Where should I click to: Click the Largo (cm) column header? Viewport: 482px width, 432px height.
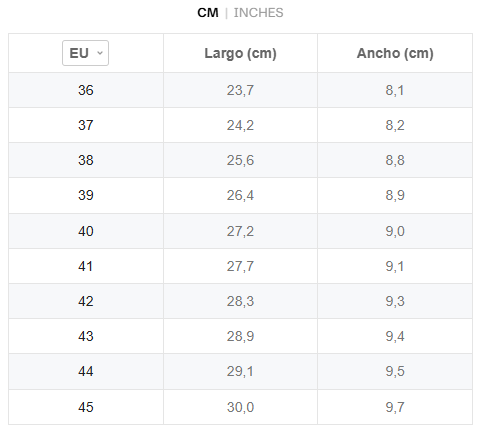[240, 53]
